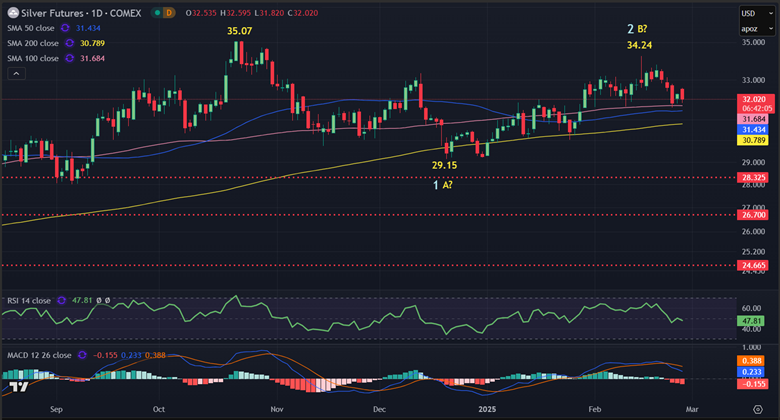Click the orange D delayed-data badge
Screen dimensions: 780x420
(169, 13)
